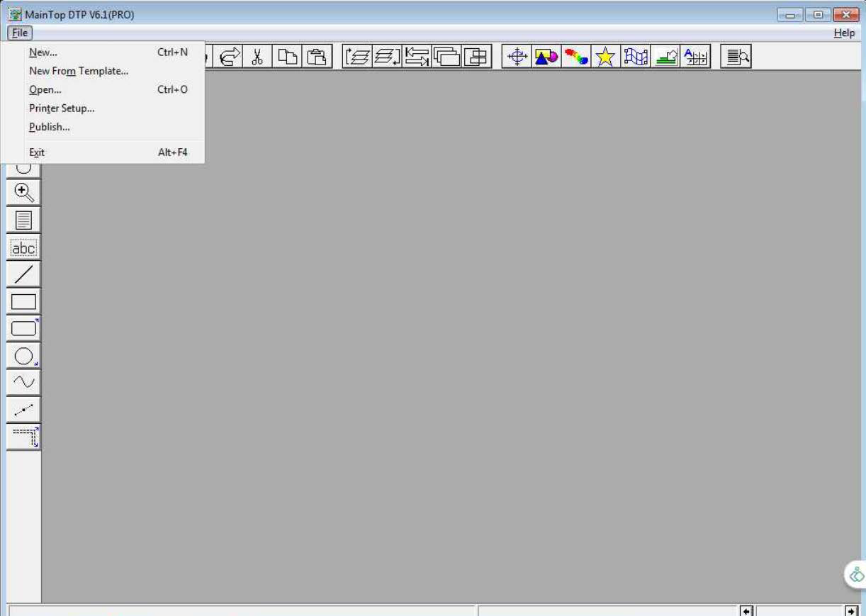The image size is (866, 616).
Task: Choose Publish... menu entry
Action: 103,128
